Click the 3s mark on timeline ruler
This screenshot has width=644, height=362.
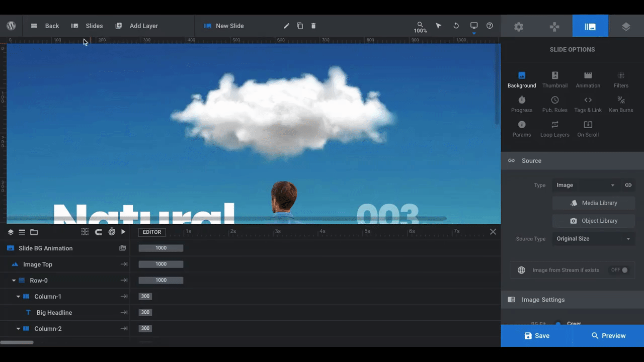[278, 232]
